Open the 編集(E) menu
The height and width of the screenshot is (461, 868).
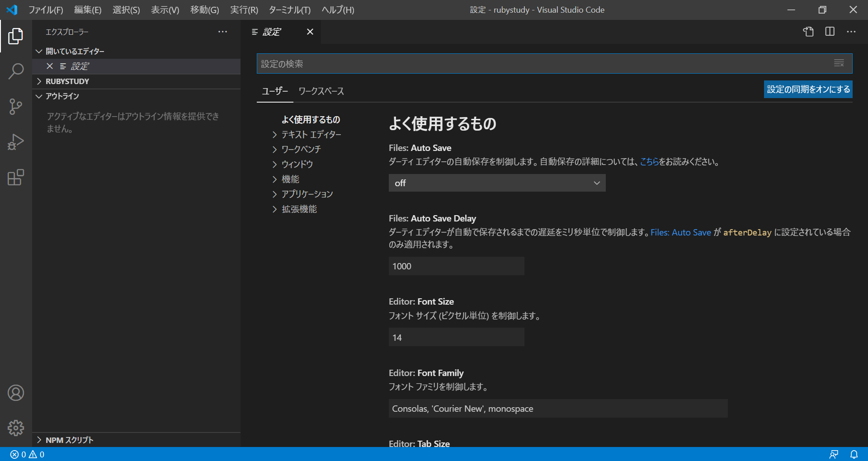point(88,9)
